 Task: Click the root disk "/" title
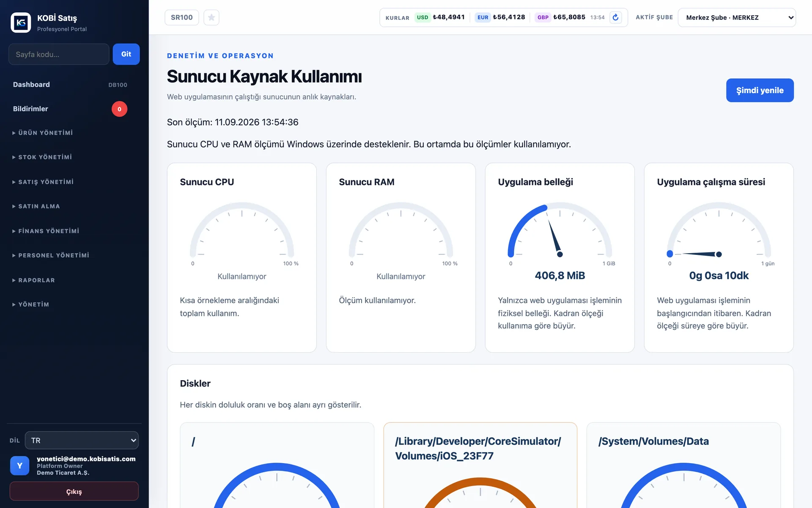[193, 442]
